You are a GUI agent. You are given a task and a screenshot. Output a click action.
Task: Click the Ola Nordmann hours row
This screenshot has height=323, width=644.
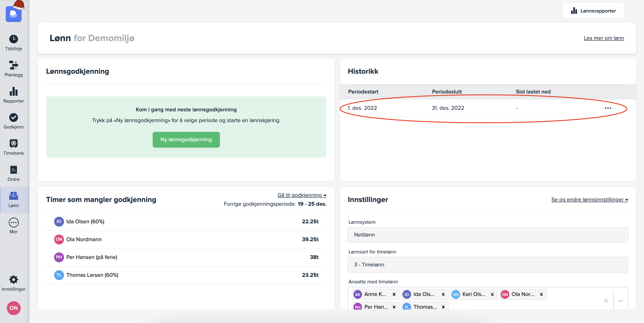[x=186, y=239]
